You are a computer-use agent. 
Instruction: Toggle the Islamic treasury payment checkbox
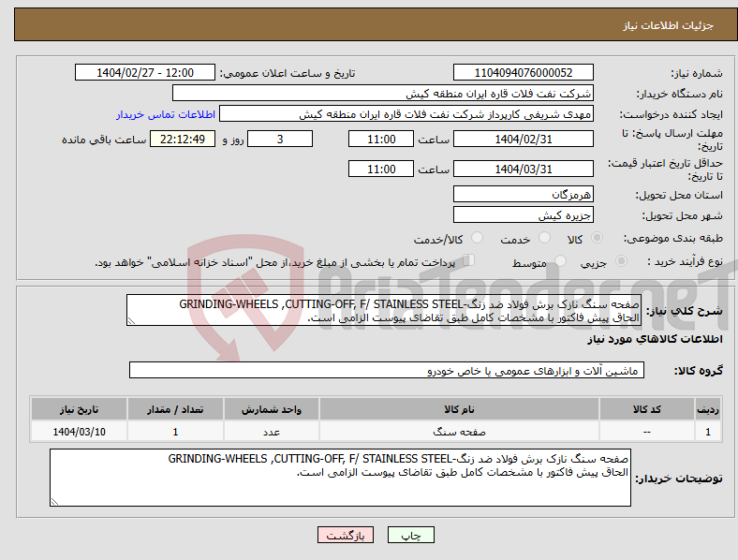469,260
